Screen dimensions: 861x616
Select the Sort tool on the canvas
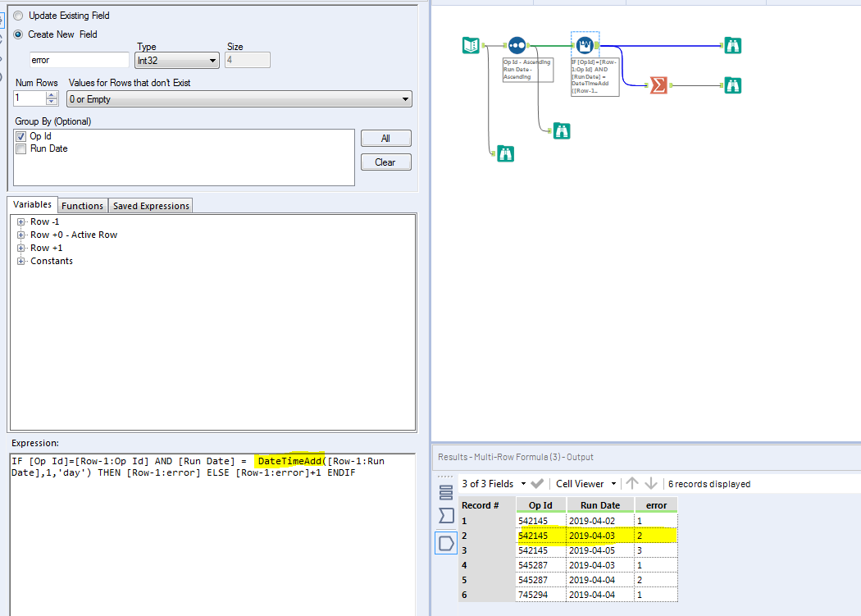tap(517, 45)
